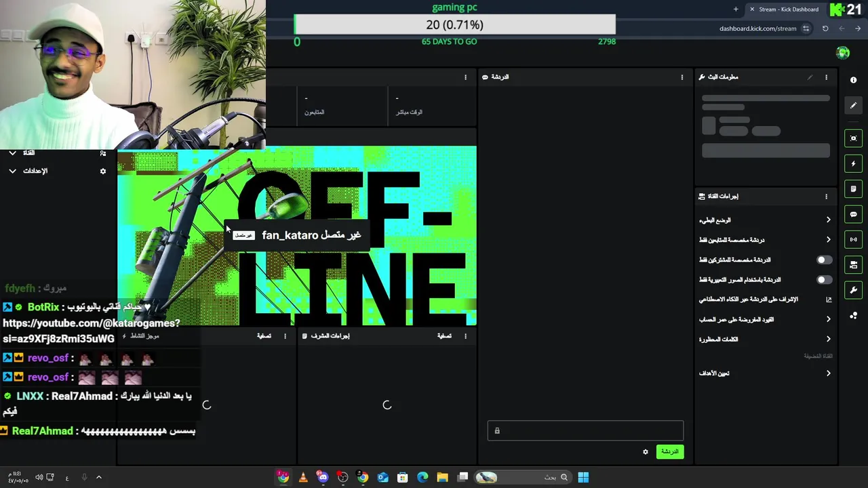Viewport: 868px width, 488px height.
Task: Open three-dot menu of moderator actions panel
Action: (465, 335)
